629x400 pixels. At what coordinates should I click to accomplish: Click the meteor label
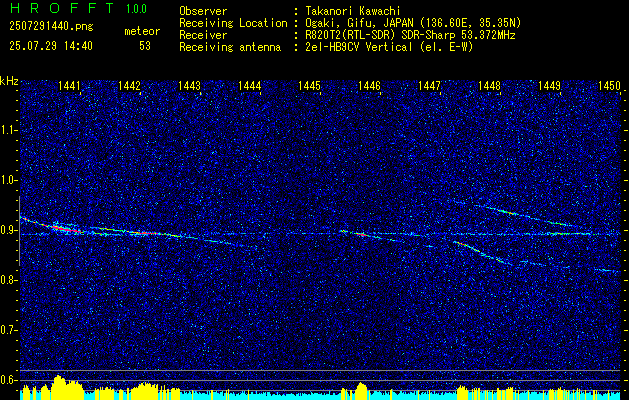pyautogui.click(x=142, y=31)
